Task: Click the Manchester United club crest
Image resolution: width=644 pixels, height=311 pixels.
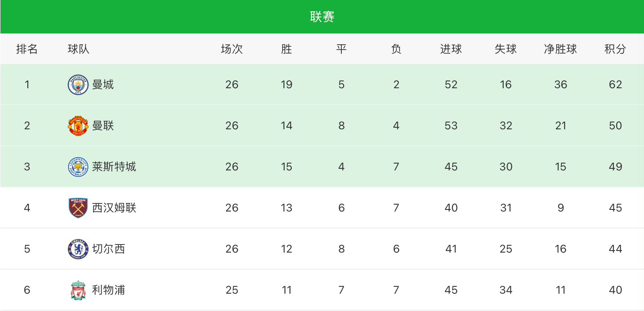Action: click(x=78, y=126)
